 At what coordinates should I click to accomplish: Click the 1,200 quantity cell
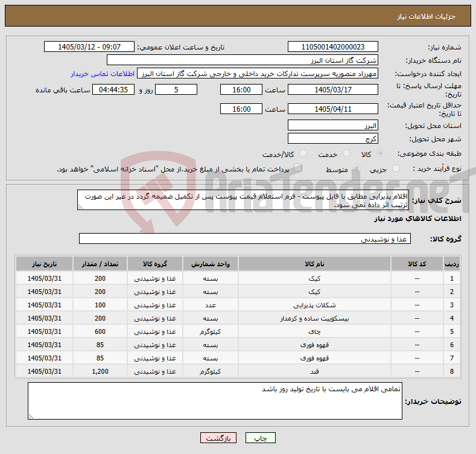coord(100,371)
